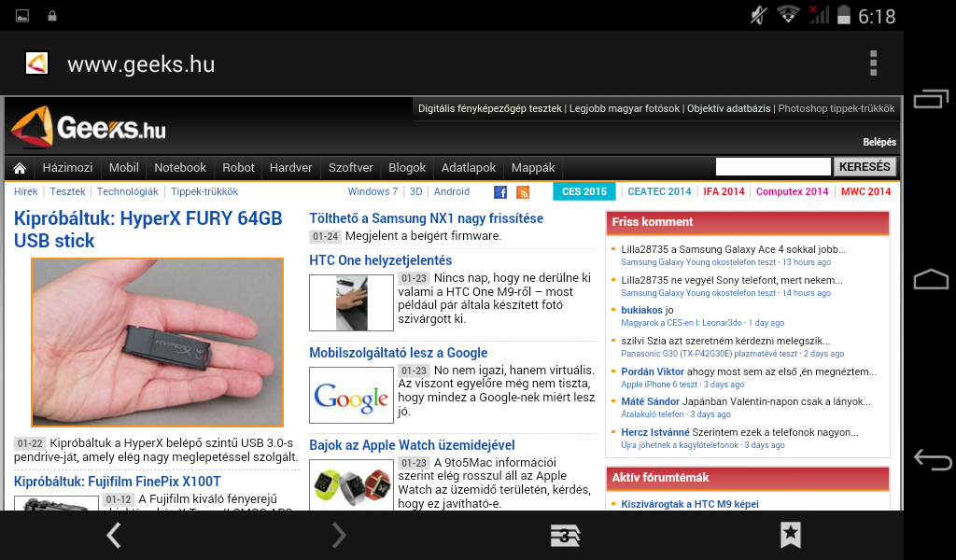Open Mobilszolgáltató lesz a Google article
The width and height of the screenshot is (956, 560).
pyautogui.click(x=398, y=353)
